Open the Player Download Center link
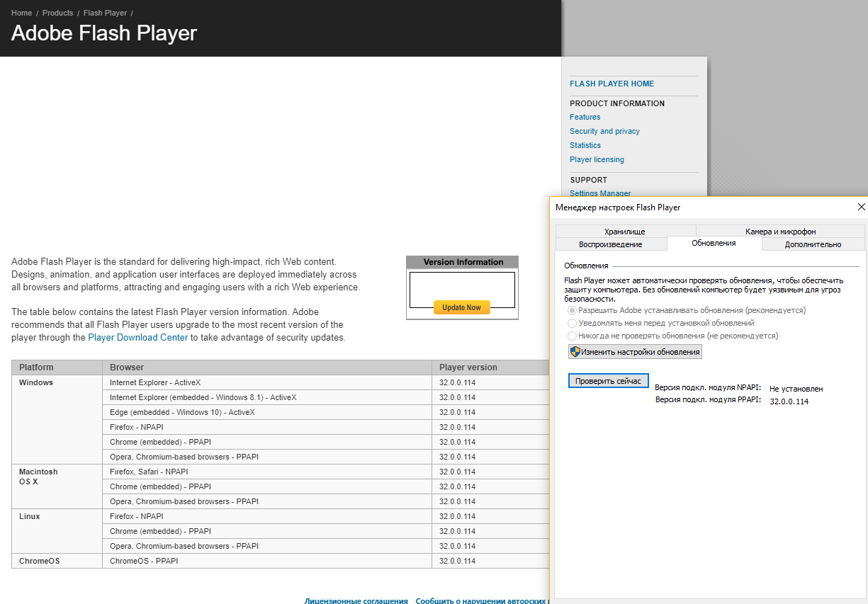Viewport: 868px width, 604px height. pos(138,338)
